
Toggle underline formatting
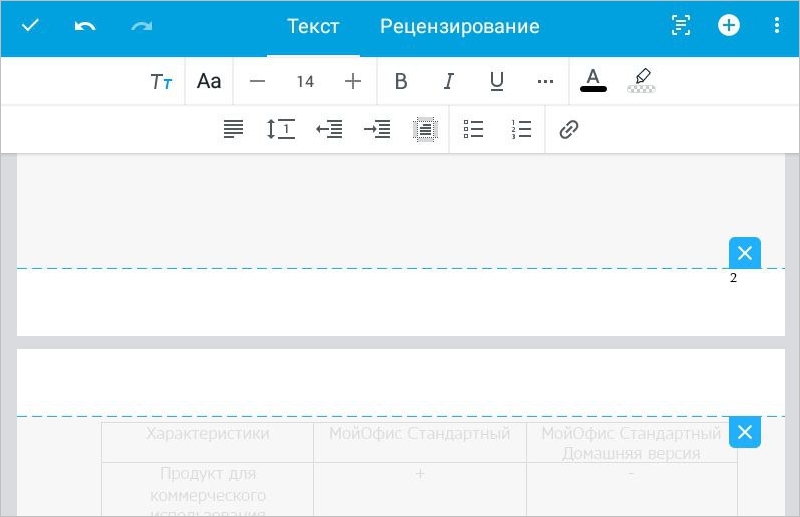496,81
